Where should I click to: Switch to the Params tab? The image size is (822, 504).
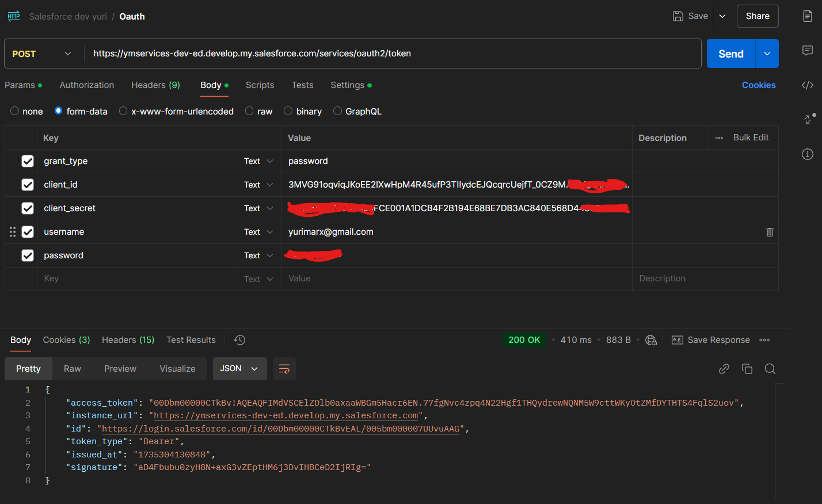(x=23, y=85)
